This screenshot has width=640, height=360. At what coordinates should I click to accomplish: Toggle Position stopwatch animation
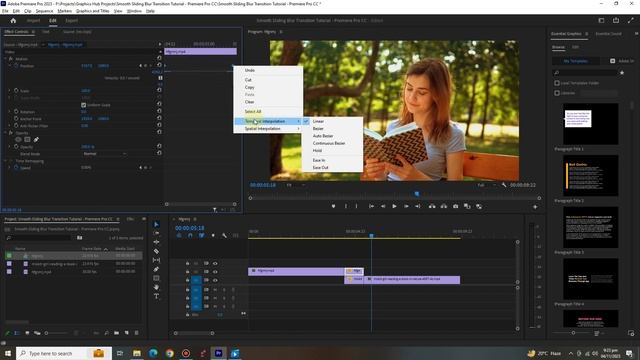(16, 66)
